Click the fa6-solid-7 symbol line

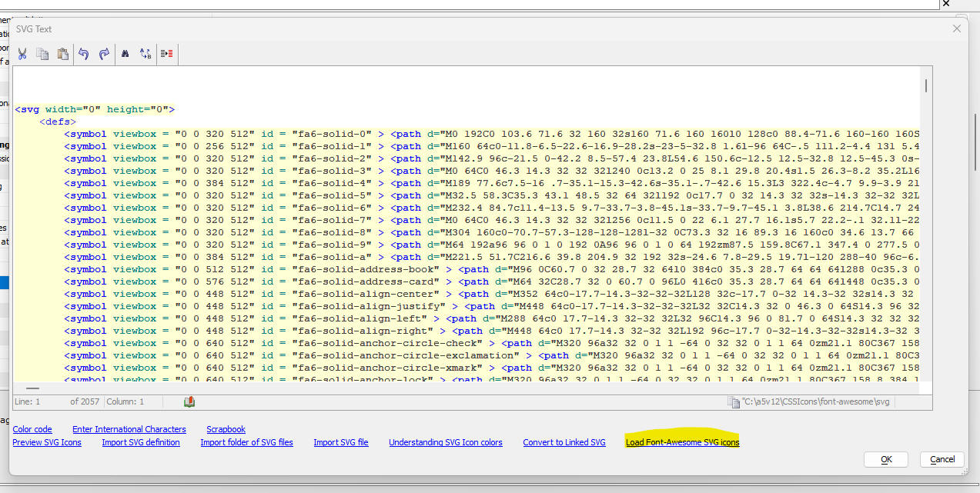pos(492,220)
